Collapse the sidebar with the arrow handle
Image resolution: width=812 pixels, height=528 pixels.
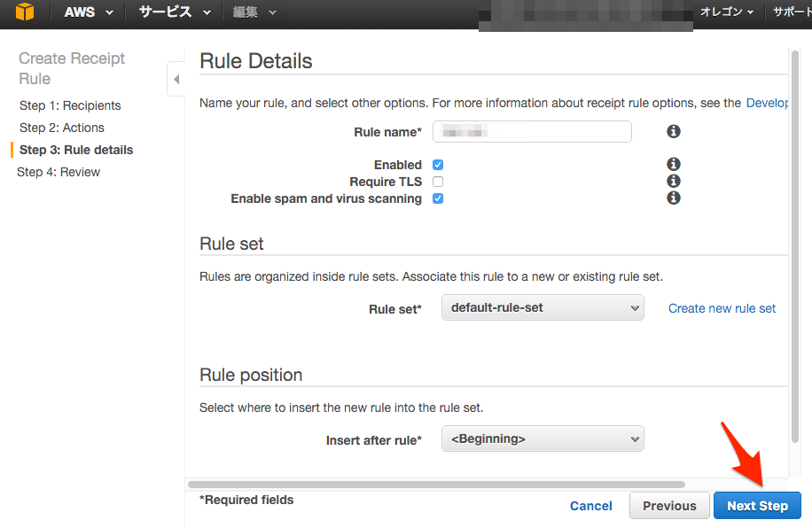click(176, 80)
